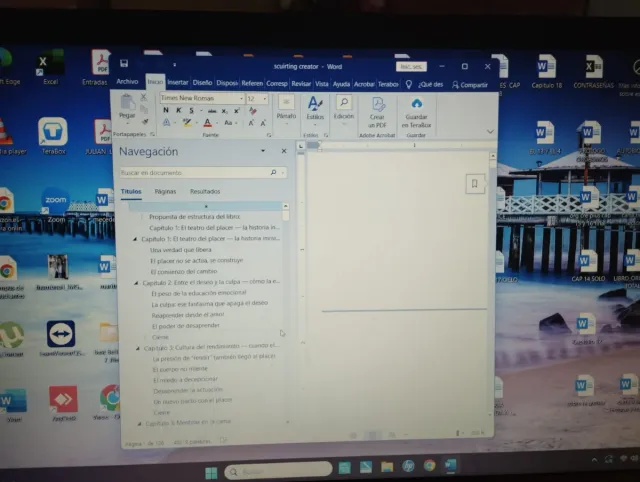This screenshot has width=640, height=482.
Task: Open the font size dropdown
Action: tap(265, 98)
